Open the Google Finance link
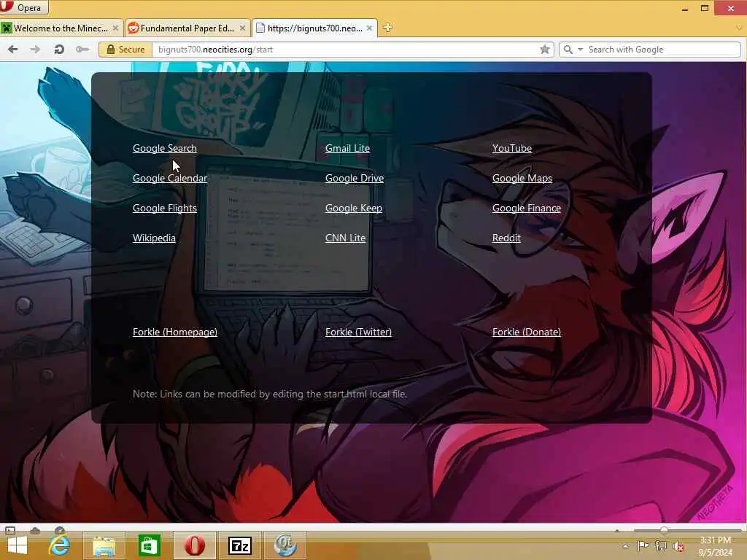Image resolution: width=747 pixels, height=560 pixels. [527, 208]
